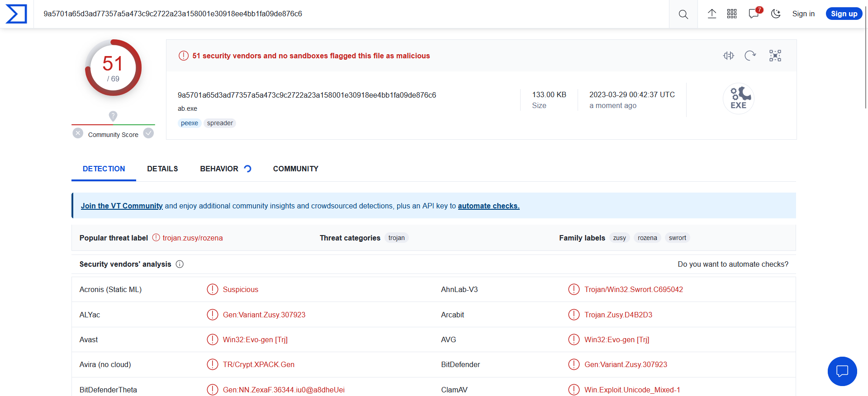
Task: Click the TR/Crypt.XPACK.Gen detection
Action: click(x=259, y=364)
